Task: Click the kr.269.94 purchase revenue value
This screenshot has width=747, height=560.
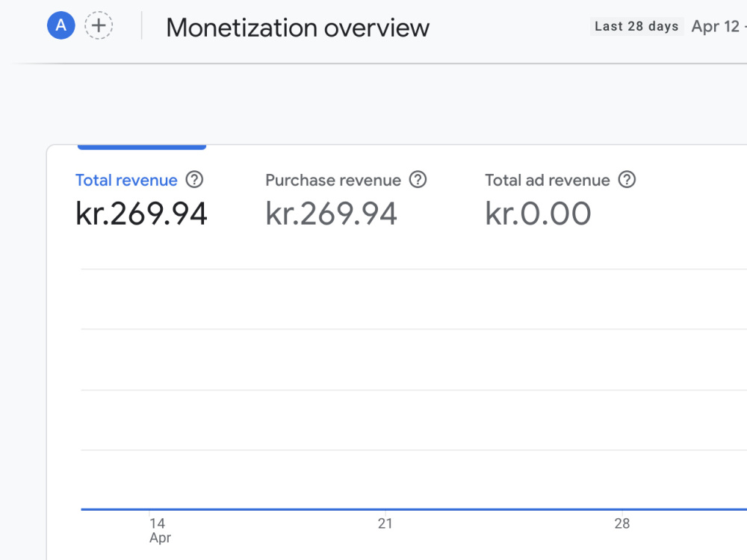Action: point(331,214)
